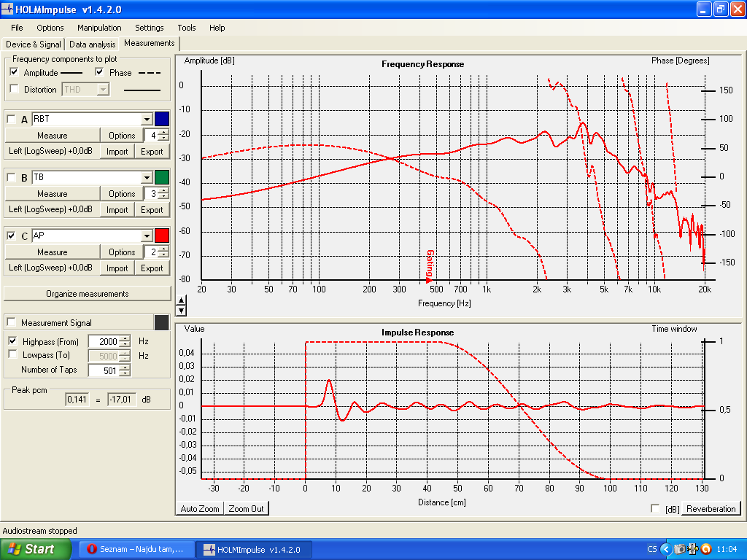The image size is (747, 560).
Task: Open the THD distortion type dropdown
Action: [x=103, y=89]
